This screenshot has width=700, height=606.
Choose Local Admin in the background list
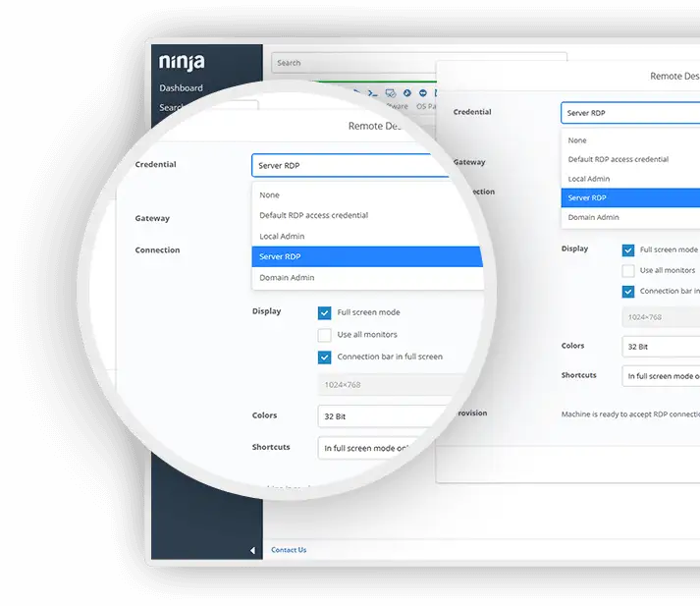630,179
